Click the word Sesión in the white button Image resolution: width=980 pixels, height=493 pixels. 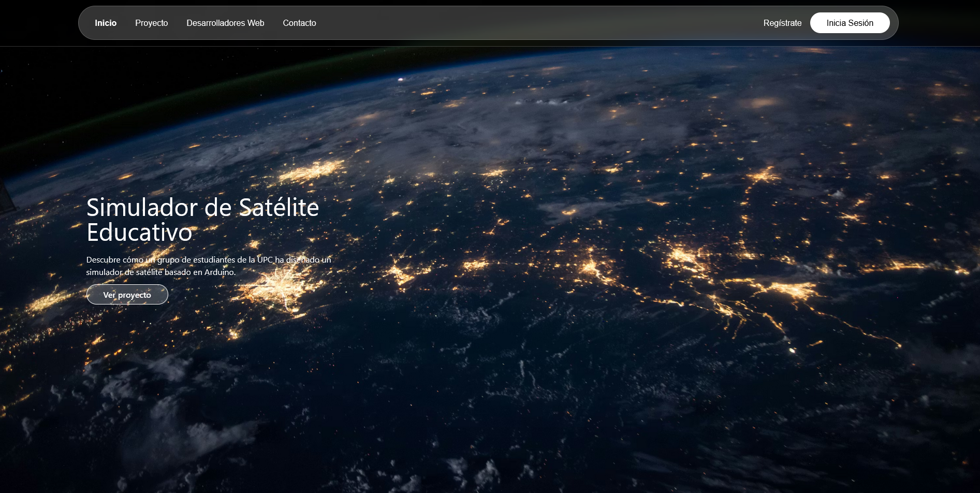[861, 23]
